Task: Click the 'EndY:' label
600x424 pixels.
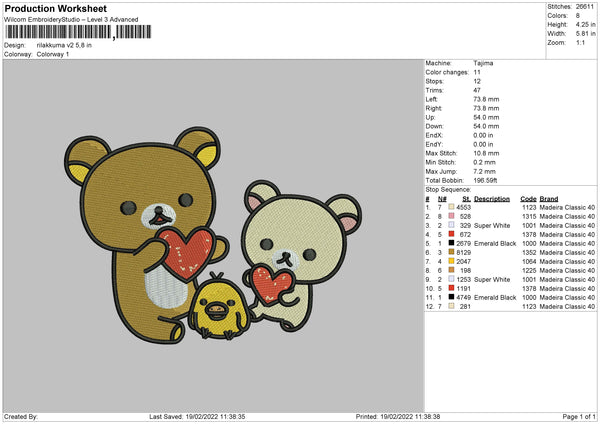Action: [434, 144]
